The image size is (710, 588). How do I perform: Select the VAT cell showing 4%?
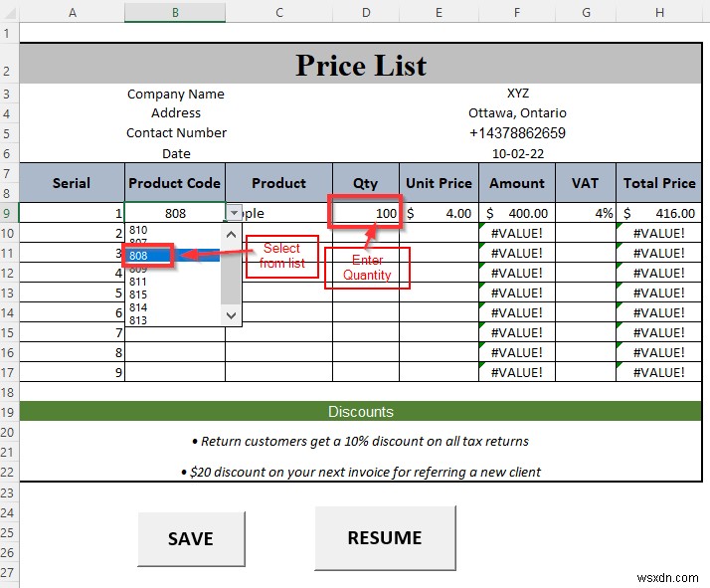[x=586, y=213]
